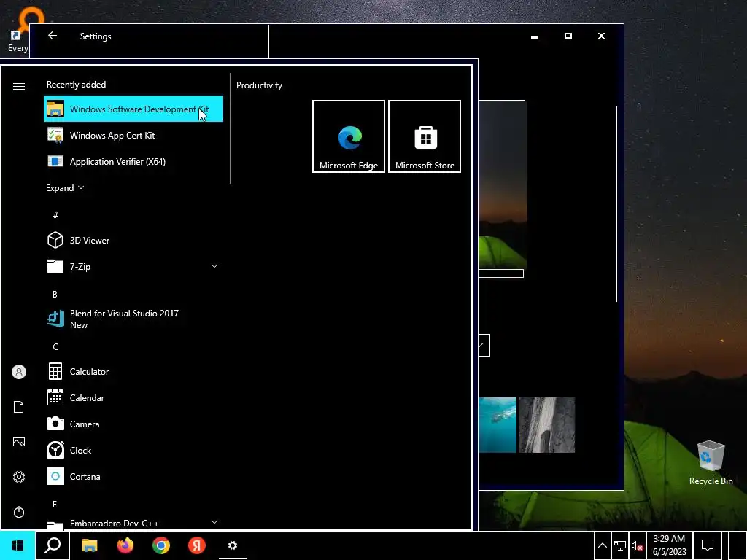Image resolution: width=747 pixels, height=560 pixels.
Task: Expand the 7-Zip folder chevron
Action: (x=214, y=266)
